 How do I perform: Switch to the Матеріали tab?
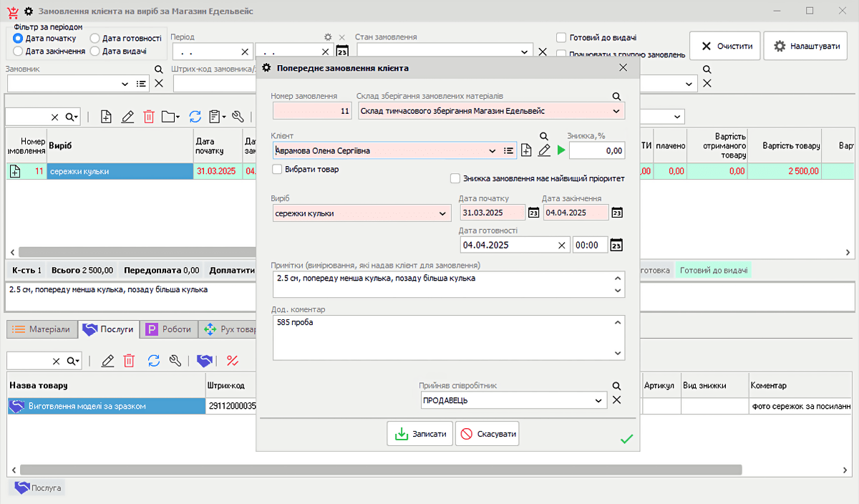tap(42, 329)
